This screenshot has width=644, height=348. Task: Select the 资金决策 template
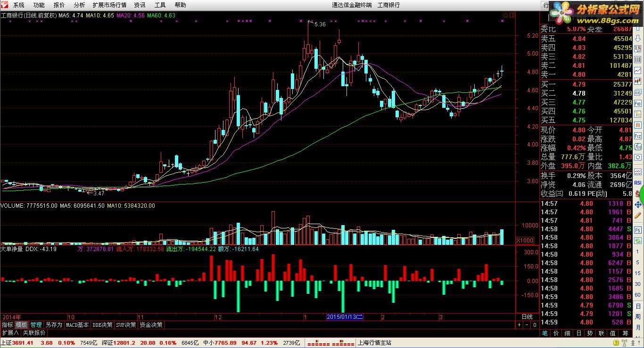click(151, 325)
